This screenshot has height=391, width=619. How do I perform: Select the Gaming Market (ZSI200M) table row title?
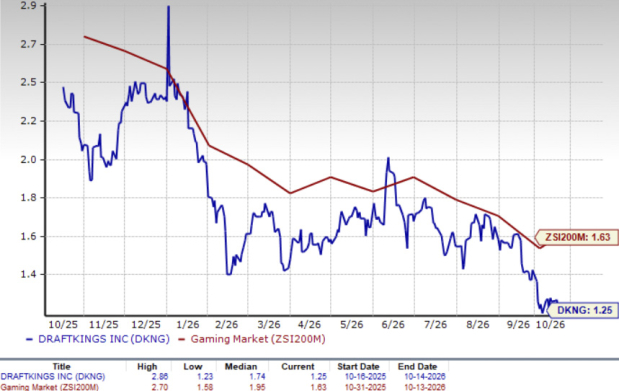click(49, 387)
